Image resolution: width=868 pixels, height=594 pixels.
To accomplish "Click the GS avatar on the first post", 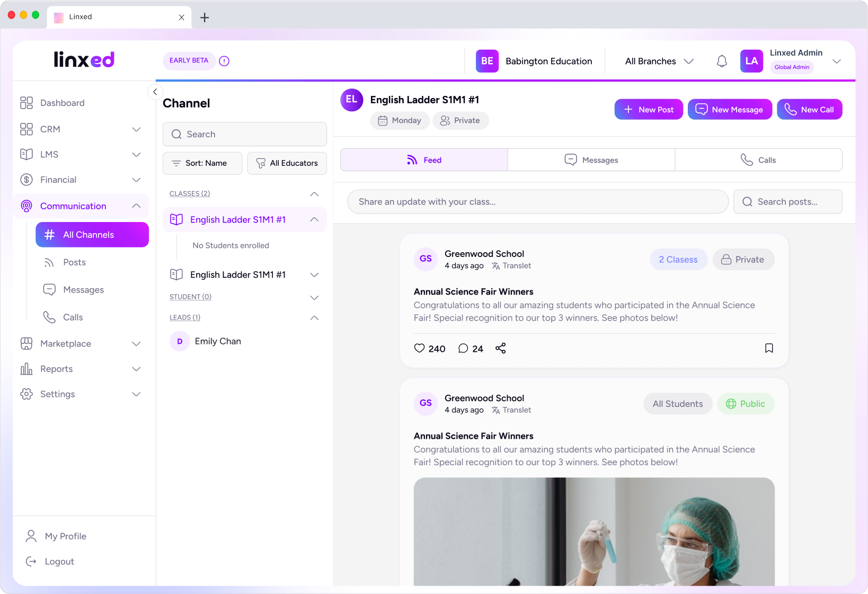I will pos(426,259).
